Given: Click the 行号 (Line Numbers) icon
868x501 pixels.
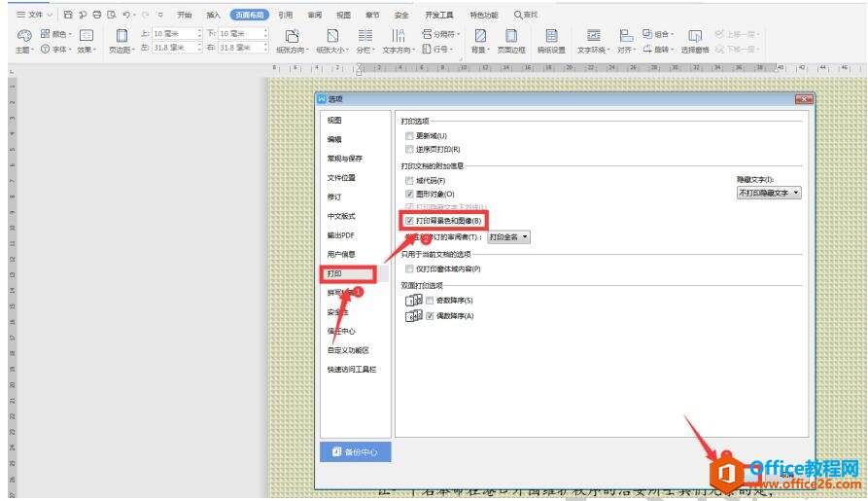Looking at the screenshot, I should point(427,50).
